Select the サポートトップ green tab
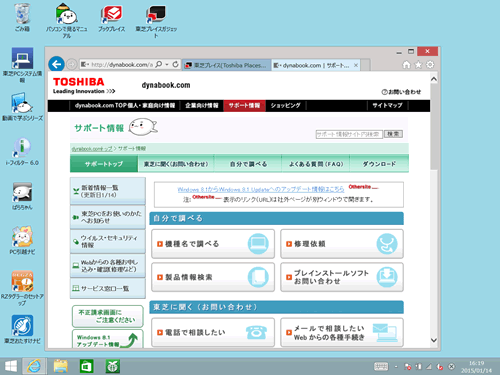 coord(104,164)
